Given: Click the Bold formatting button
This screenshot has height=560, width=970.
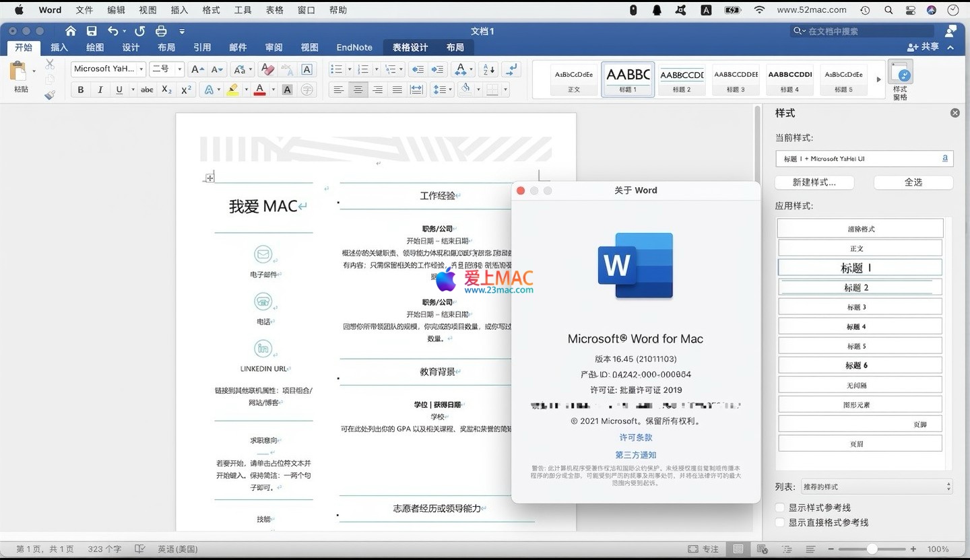Looking at the screenshot, I should [x=81, y=90].
